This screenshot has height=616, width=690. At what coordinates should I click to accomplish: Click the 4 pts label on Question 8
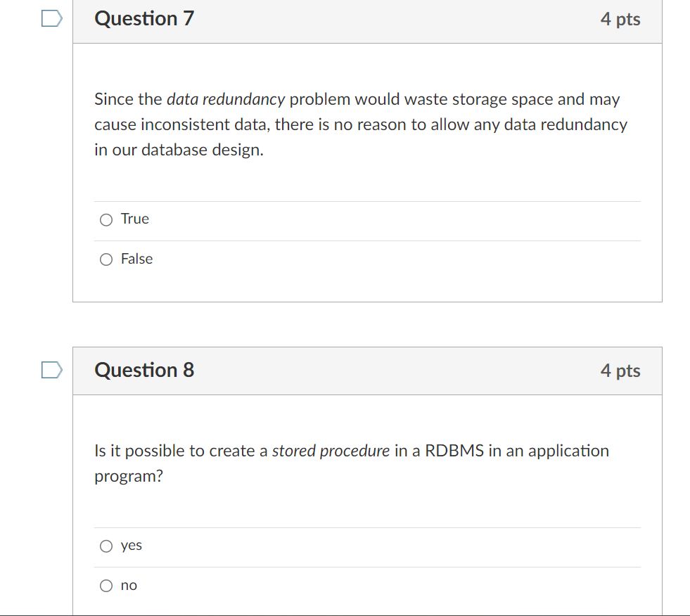point(620,371)
